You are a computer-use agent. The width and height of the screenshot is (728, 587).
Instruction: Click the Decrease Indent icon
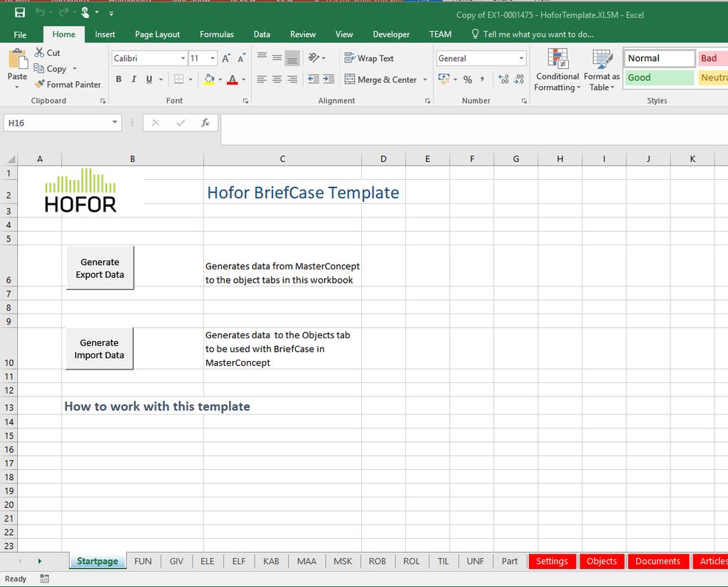314,80
